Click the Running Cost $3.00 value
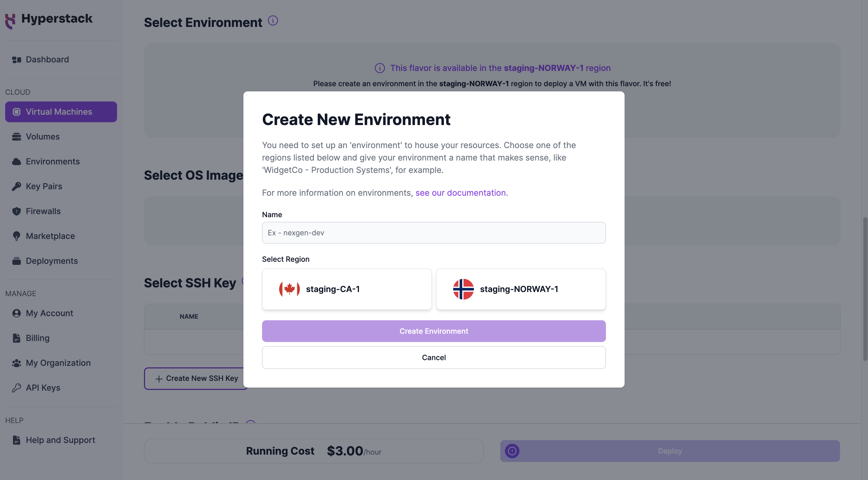 (x=345, y=451)
